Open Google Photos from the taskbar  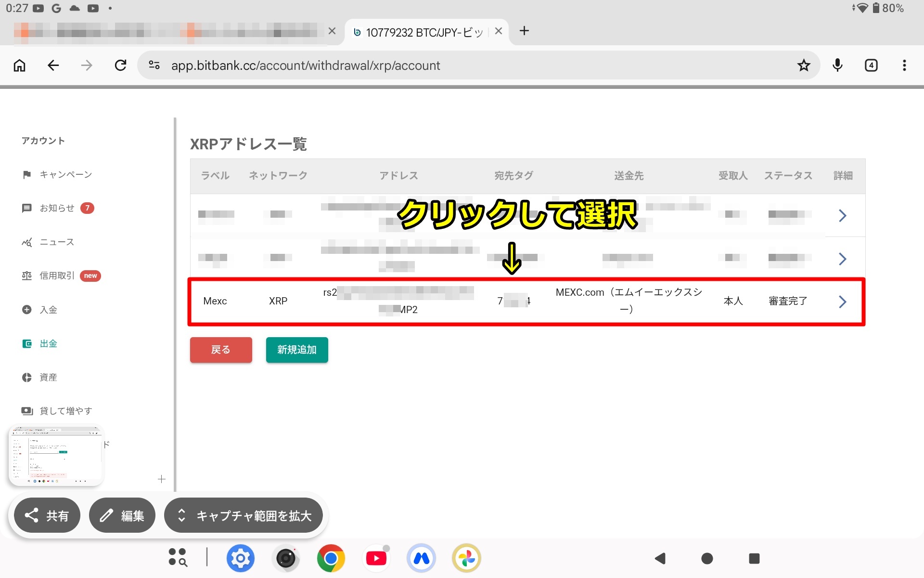(466, 558)
